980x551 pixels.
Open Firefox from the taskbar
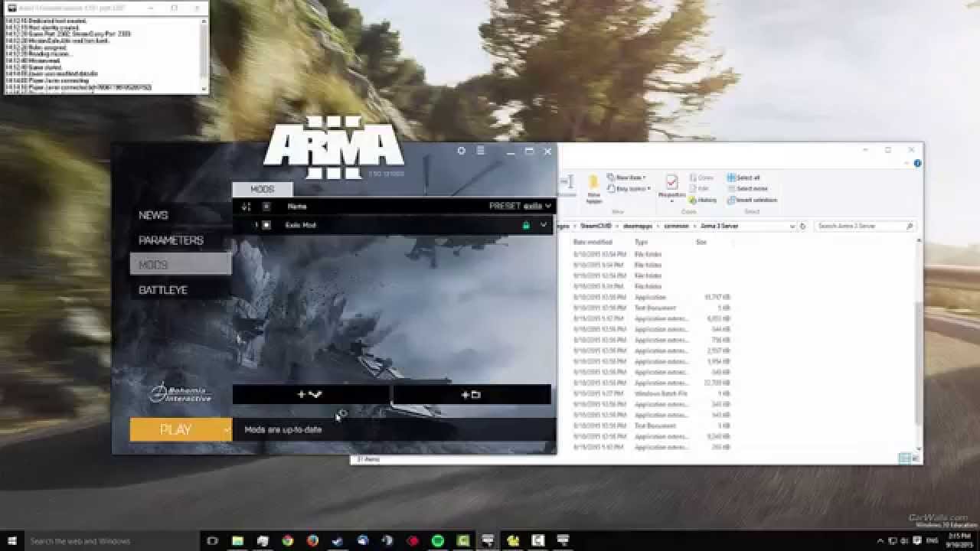pyautogui.click(x=312, y=541)
